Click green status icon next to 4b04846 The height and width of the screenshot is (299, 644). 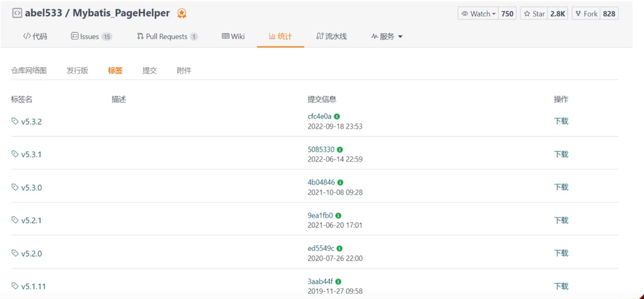pyautogui.click(x=340, y=183)
